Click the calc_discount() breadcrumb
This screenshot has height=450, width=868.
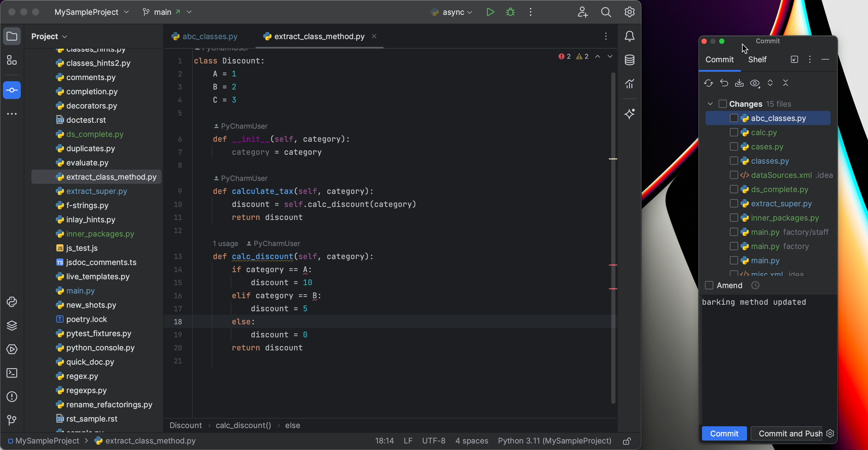click(x=243, y=425)
